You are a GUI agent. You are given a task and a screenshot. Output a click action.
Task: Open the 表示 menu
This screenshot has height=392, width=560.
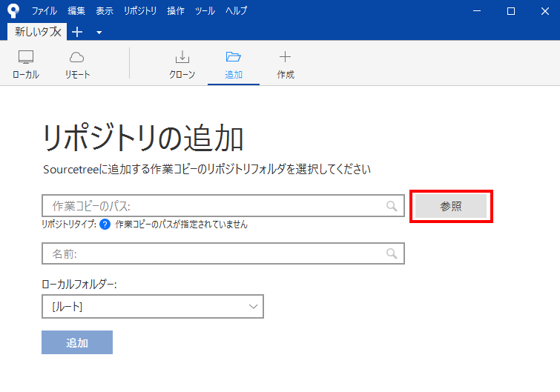point(105,11)
